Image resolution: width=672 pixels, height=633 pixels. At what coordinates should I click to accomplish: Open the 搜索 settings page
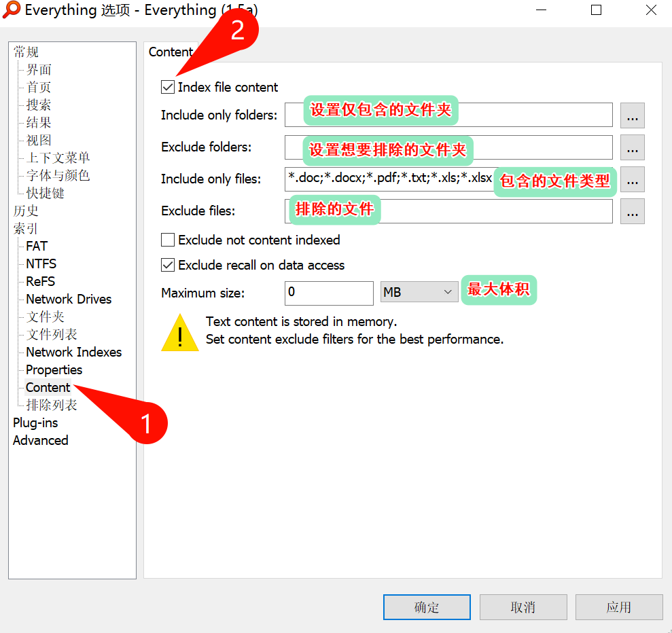point(39,105)
